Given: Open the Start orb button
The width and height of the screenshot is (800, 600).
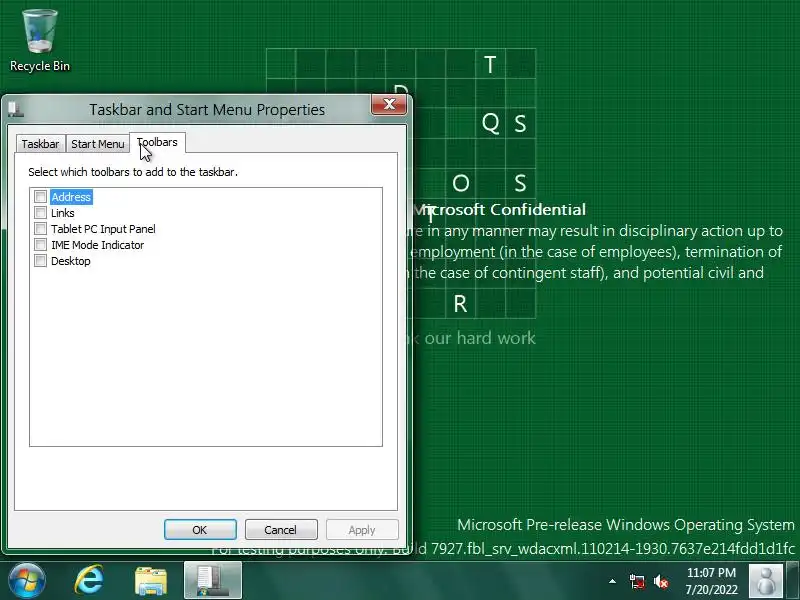Looking at the screenshot, I should coord(27,581).
